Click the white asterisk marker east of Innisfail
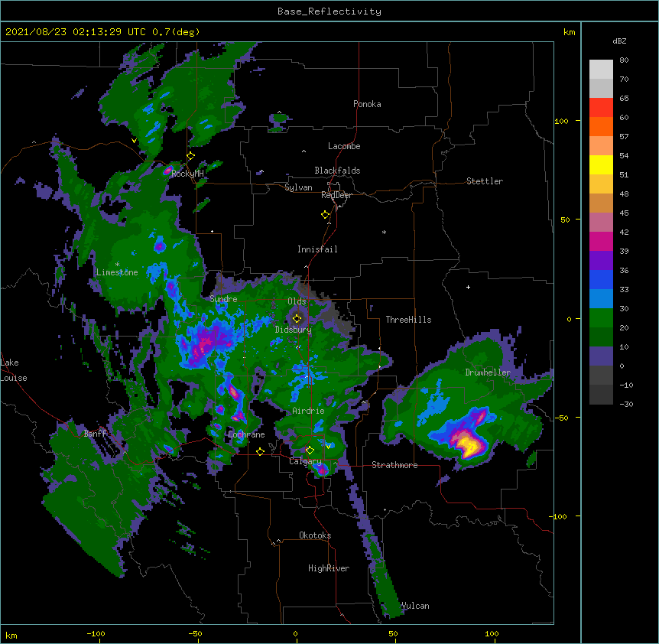 384,232
